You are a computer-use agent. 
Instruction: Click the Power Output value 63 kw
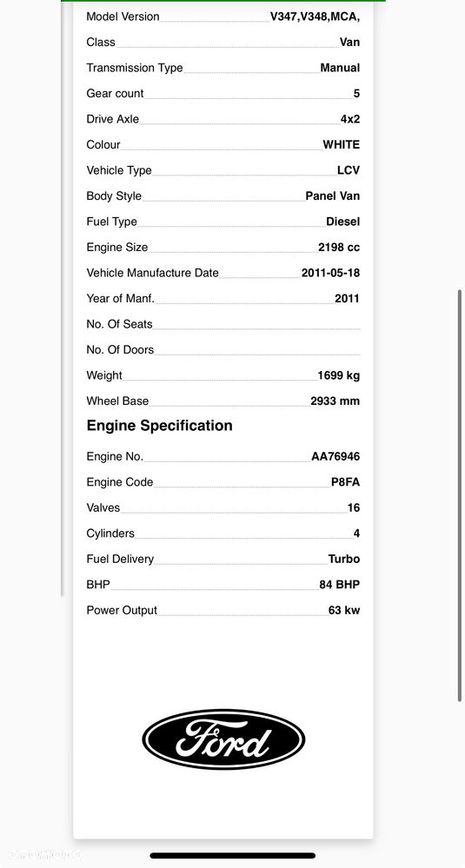[x=344, y=610]
